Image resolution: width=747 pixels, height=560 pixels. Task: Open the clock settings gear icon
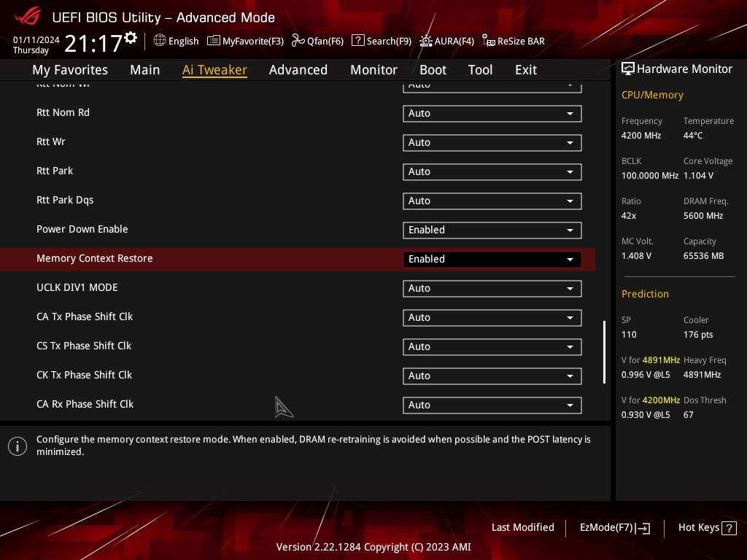click(131, 38)
